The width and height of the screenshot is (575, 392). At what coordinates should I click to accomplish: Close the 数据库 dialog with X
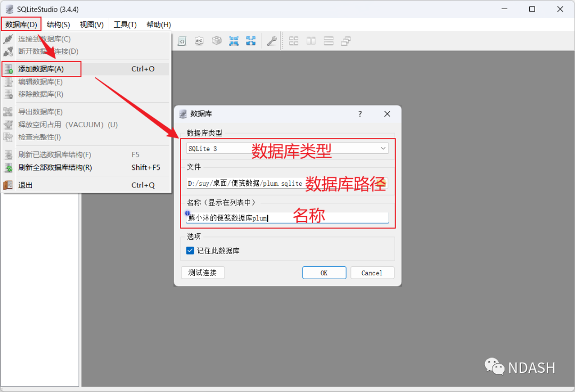[x=387, y=114]
